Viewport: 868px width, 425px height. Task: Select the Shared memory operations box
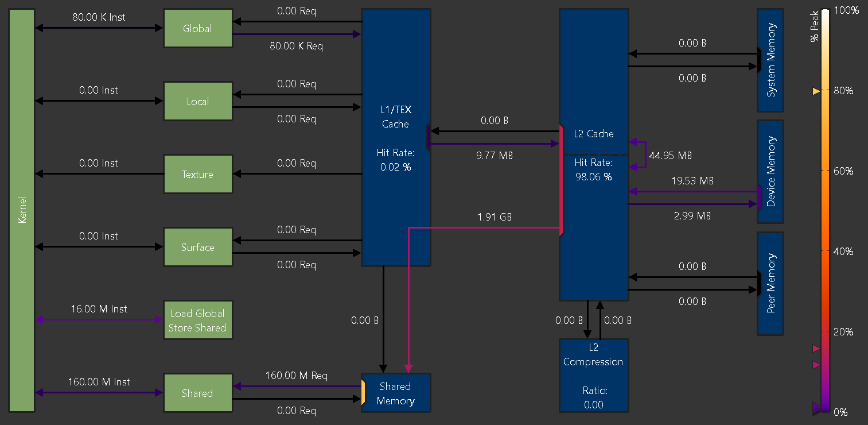198,393
